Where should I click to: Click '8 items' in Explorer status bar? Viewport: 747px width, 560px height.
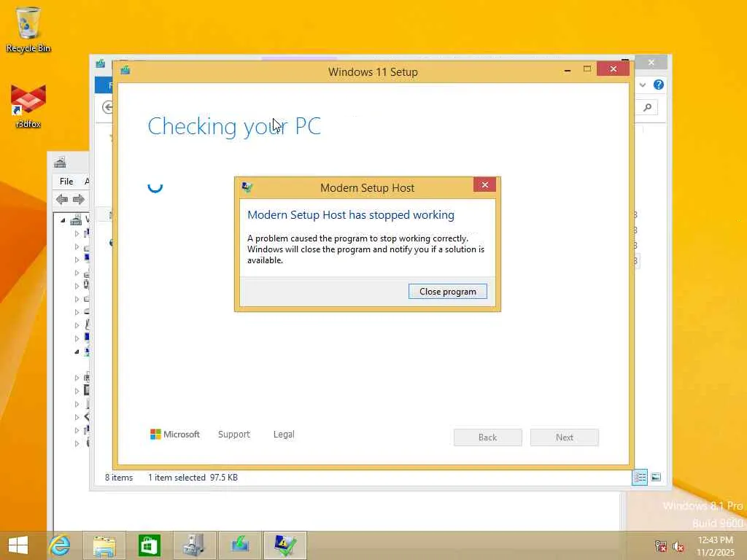click(x=119, y=477)
